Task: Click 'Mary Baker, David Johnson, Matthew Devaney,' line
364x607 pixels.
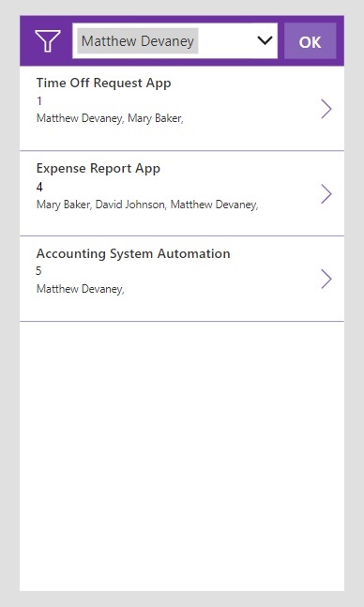Action: point(147,205)
